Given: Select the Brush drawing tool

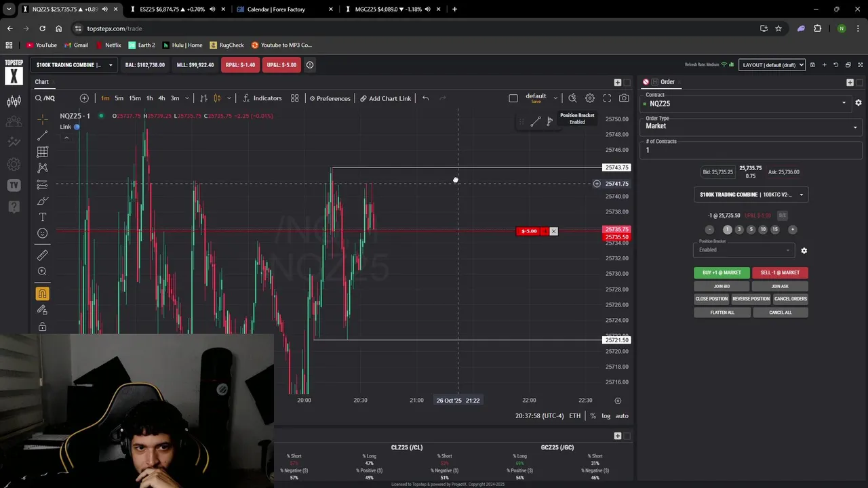Looking at the screenshot, I should [x=42, y=201].
